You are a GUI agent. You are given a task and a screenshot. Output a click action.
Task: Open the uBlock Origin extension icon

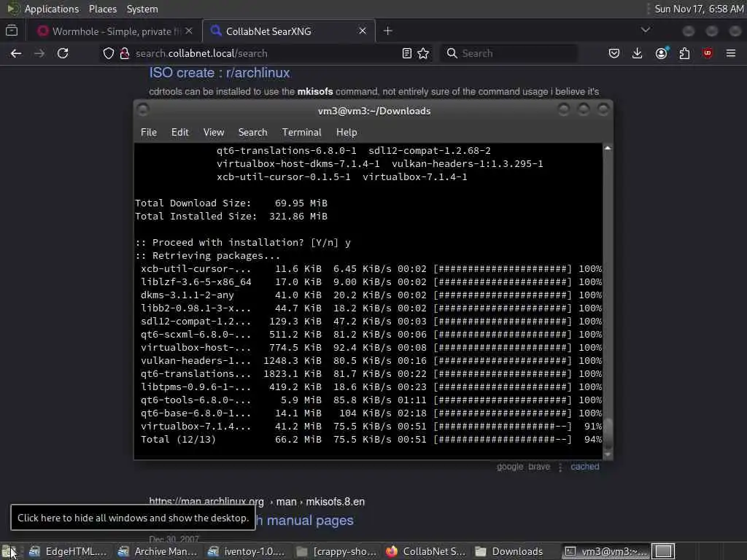(708, 53)
